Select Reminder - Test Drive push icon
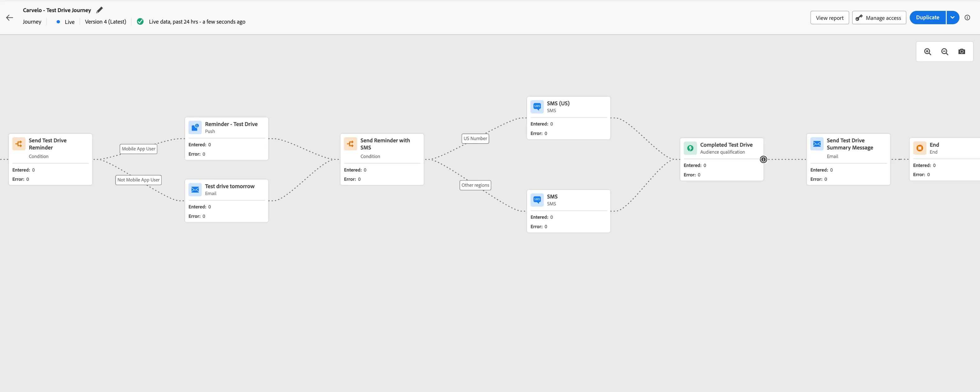The width and height of the screenshot is (980, 392). pos(195,127)
